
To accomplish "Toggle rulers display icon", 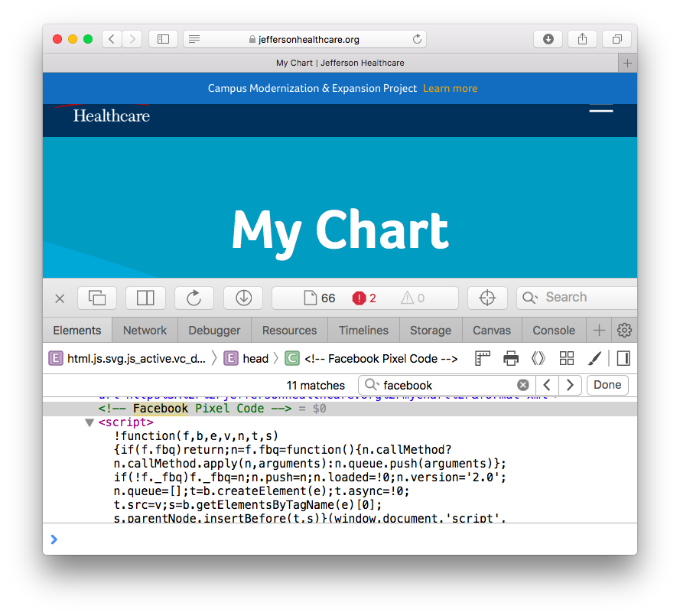I will click(x=483, y=358).
